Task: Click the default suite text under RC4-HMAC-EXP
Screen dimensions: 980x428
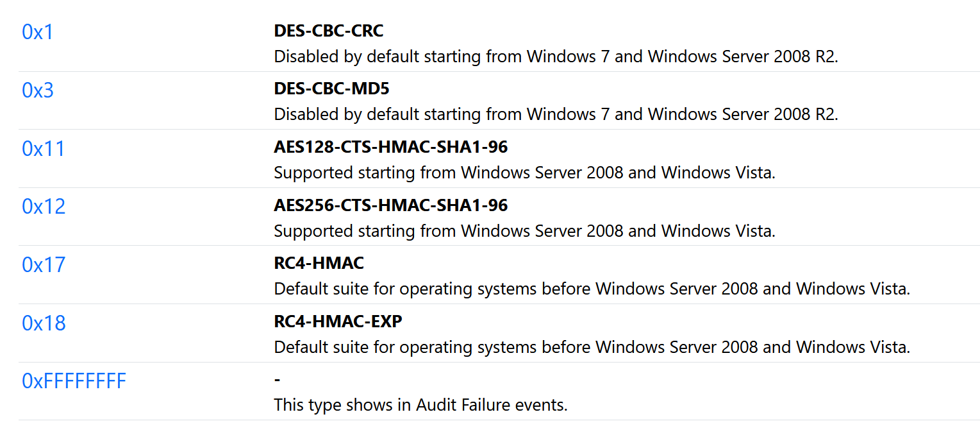Action: point(592,347)
